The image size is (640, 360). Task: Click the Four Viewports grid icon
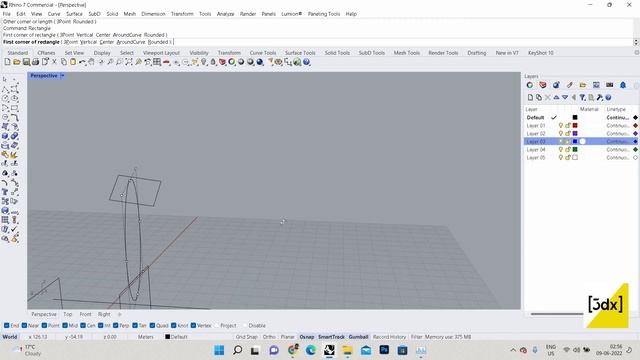[x=157, y=62]
